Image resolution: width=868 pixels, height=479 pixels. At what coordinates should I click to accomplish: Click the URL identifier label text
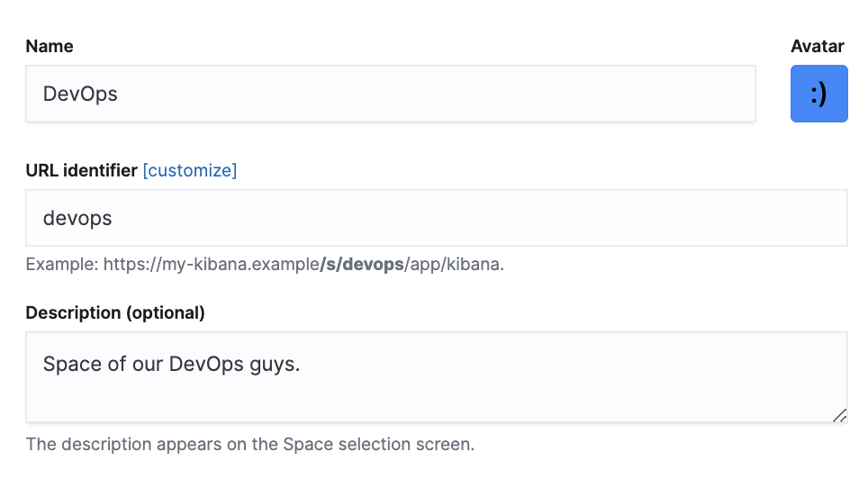[82, 170]
